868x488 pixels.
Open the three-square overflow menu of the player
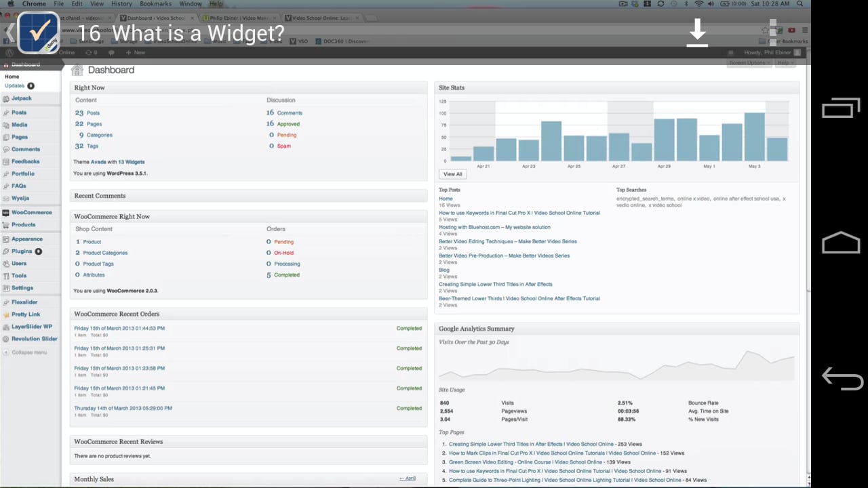[773, 33]
